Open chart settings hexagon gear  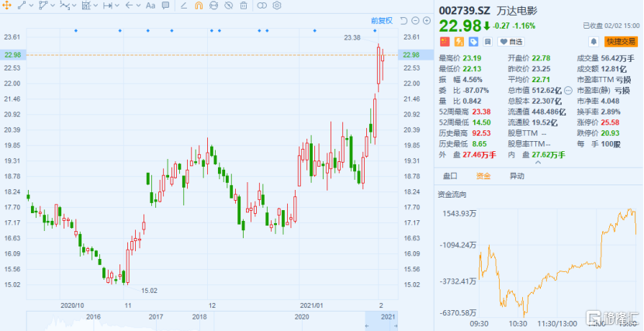coord(277,5)
